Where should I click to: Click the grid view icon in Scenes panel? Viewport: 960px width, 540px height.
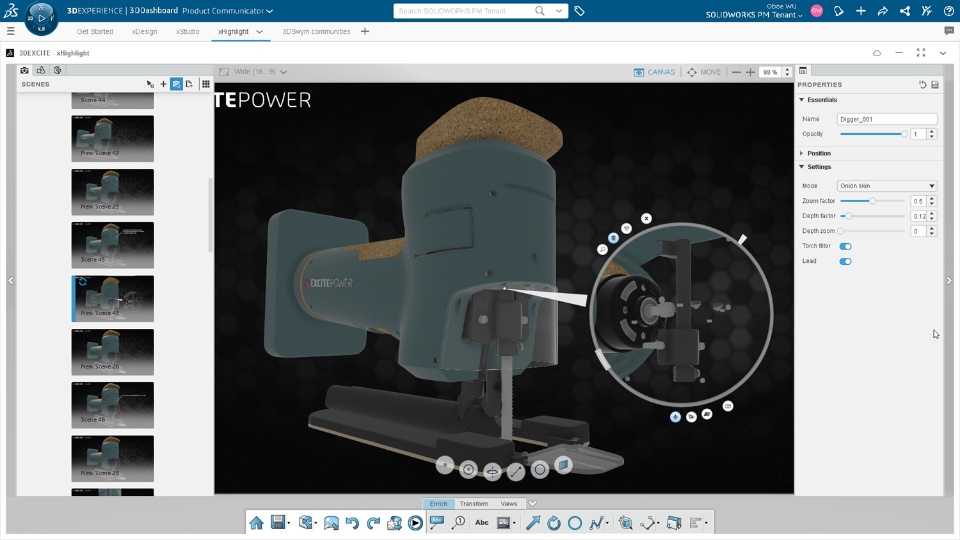[206, 84]
